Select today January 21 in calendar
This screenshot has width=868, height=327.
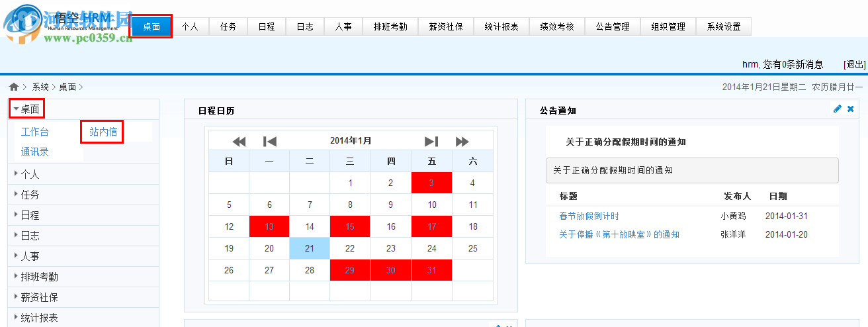tap(310, 248)
